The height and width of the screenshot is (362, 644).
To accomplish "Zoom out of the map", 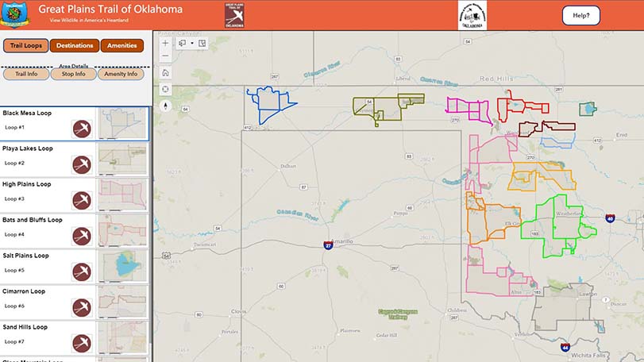I will pos(165,56).
